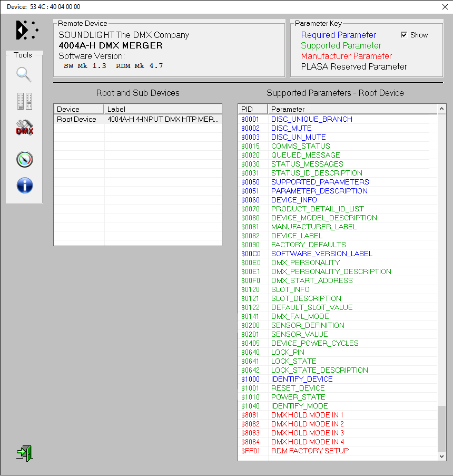Select the DMX_START_ADDRESS parameter
This screenshot has height=476, width=453.
[x=312, y=280]
